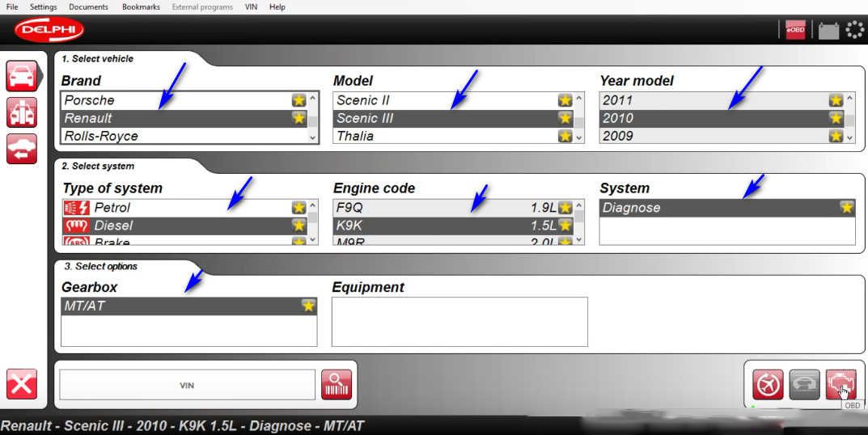Image resolution: width=868 pixels, height=435 pixels.
Task: Open the vehicle selection sidebar icon
Action: coord(22,76)
